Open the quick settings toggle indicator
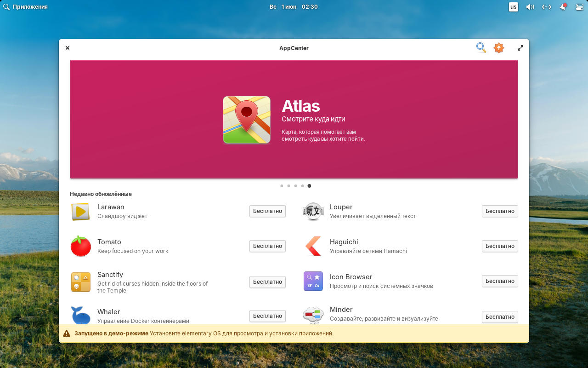This screenshot has width=588, height=368. click(579, 7)
